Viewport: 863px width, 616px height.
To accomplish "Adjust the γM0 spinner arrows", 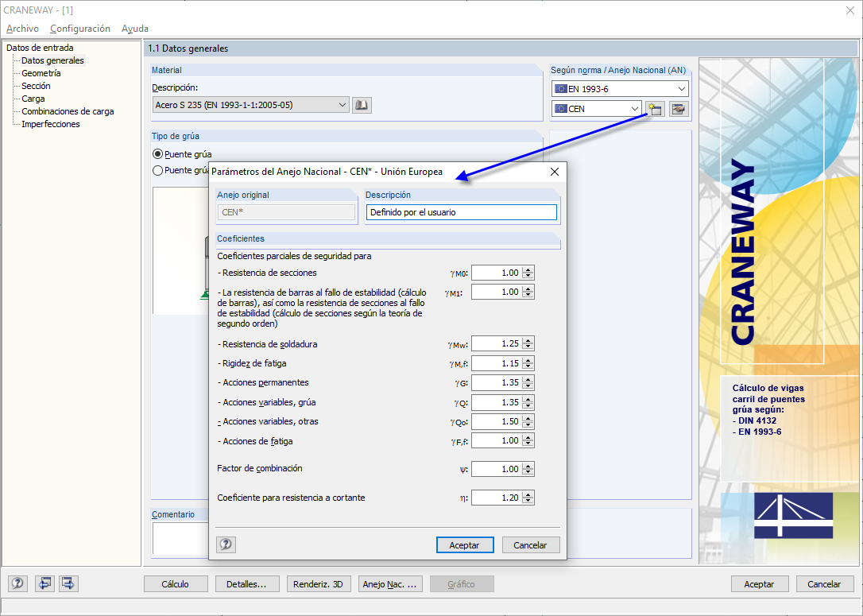I will [528, 273].
